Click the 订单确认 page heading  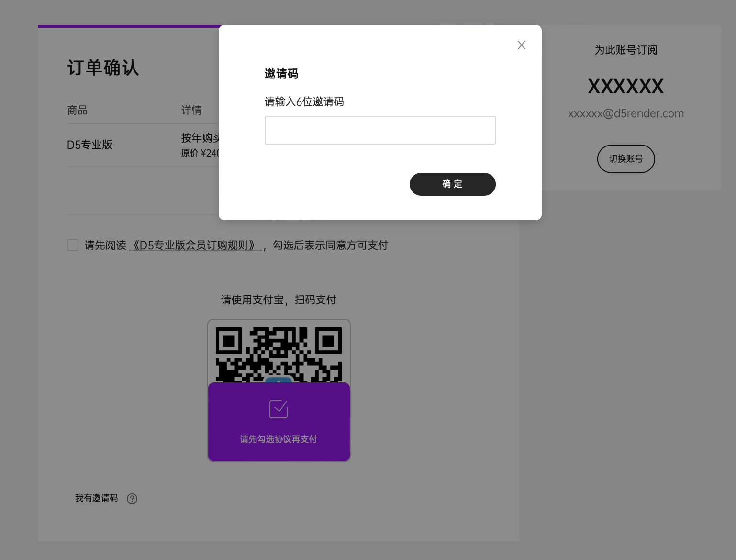103,67
